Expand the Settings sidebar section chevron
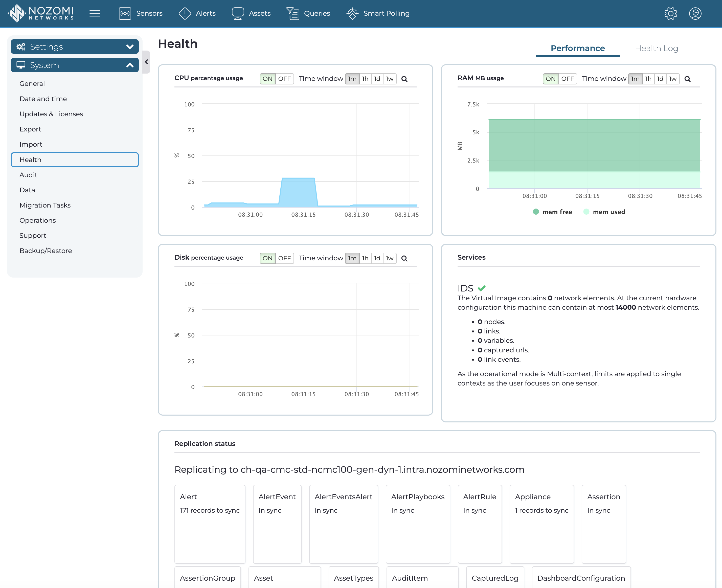This screenshot has height=588, width=722. tap(130, 47)
